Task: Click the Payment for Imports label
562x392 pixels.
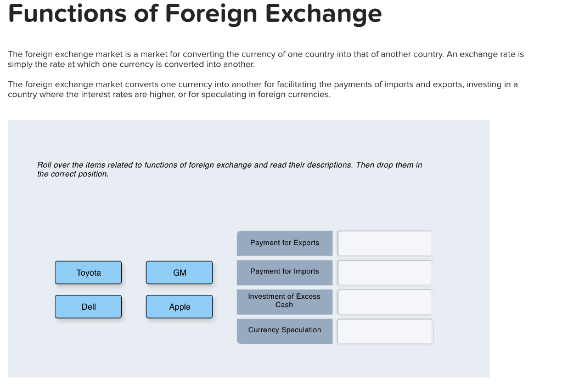Action: coord(284,272)
